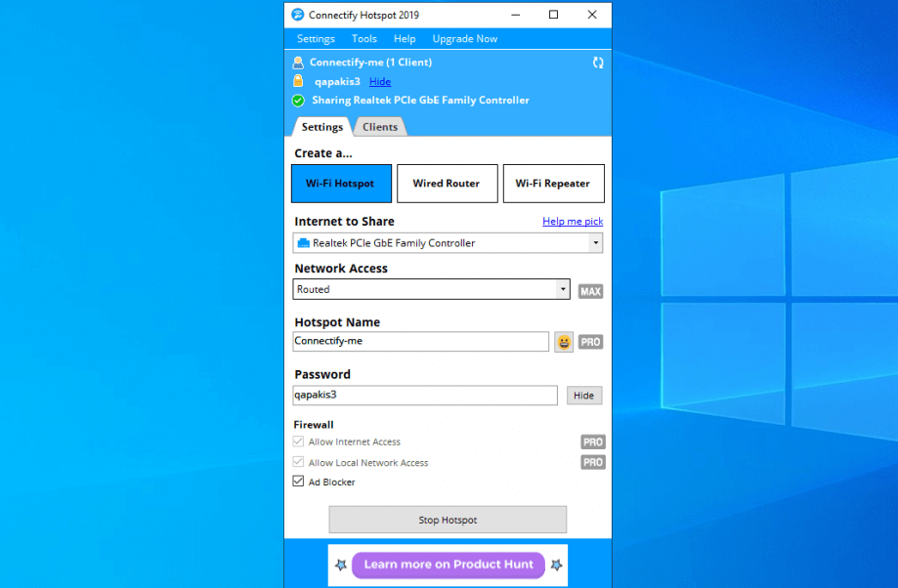Screen dimensions: 898x588
Task: Click inside the Hotspot Name field
Action: (x=420, y=341)
